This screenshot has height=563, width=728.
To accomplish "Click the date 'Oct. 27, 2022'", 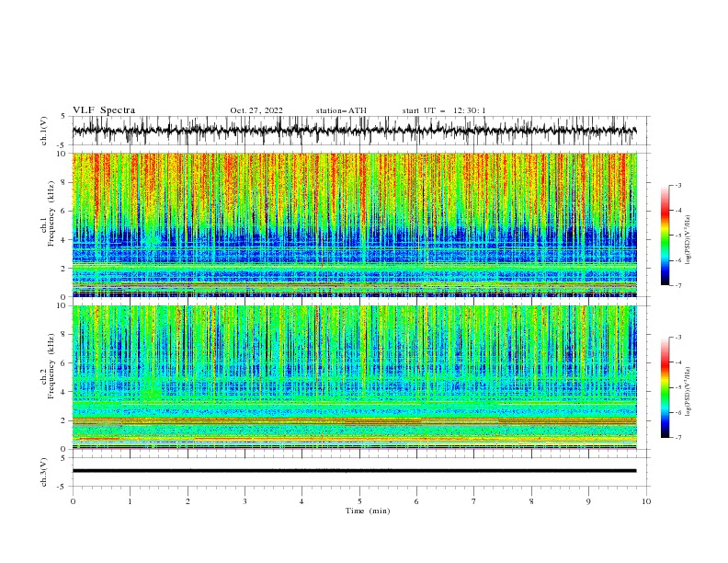I will 256,110.
